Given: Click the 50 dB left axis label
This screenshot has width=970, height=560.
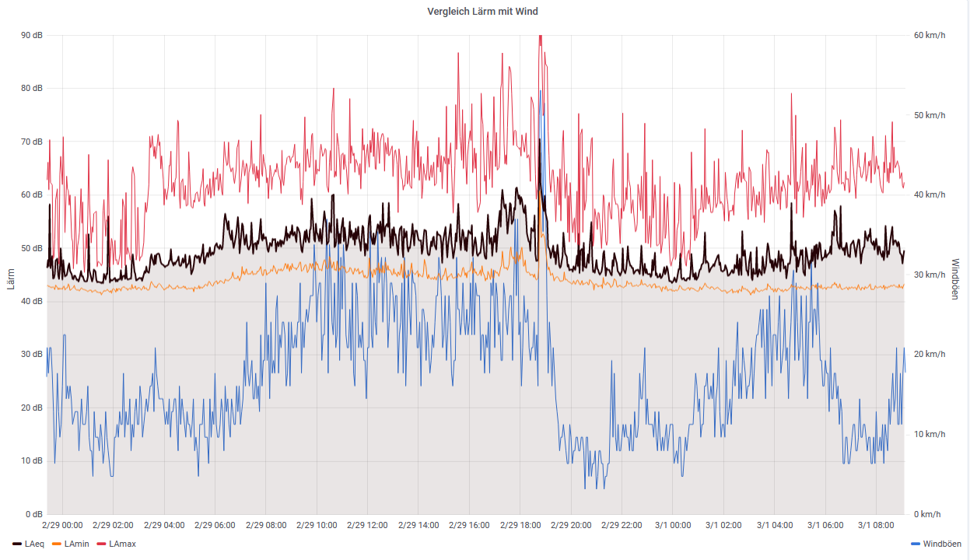Looking at the screenshot, I should [x=32, y=248].
